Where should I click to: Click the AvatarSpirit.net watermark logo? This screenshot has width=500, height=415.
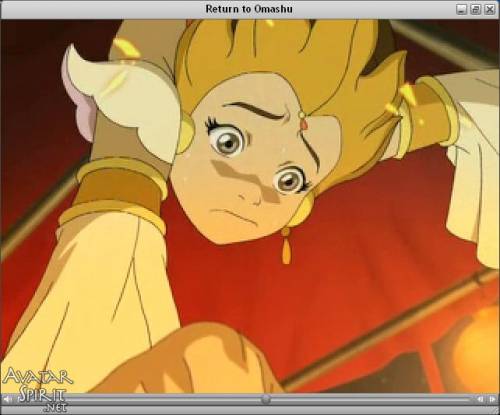click(x=37, y=389)
